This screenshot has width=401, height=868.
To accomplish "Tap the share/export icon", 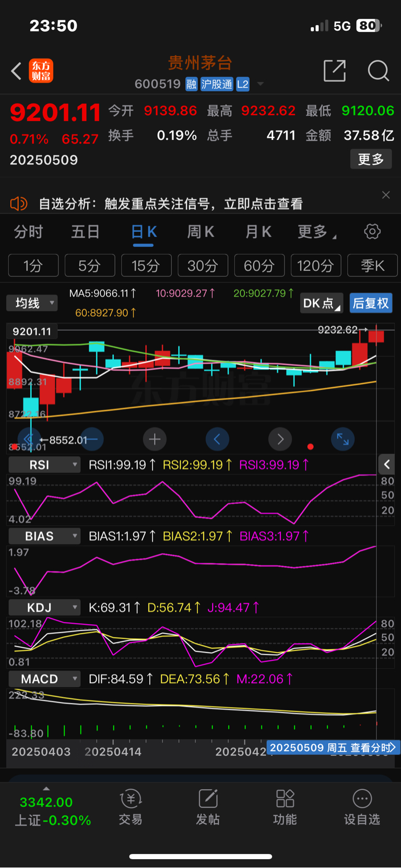I will coord(335,70).
